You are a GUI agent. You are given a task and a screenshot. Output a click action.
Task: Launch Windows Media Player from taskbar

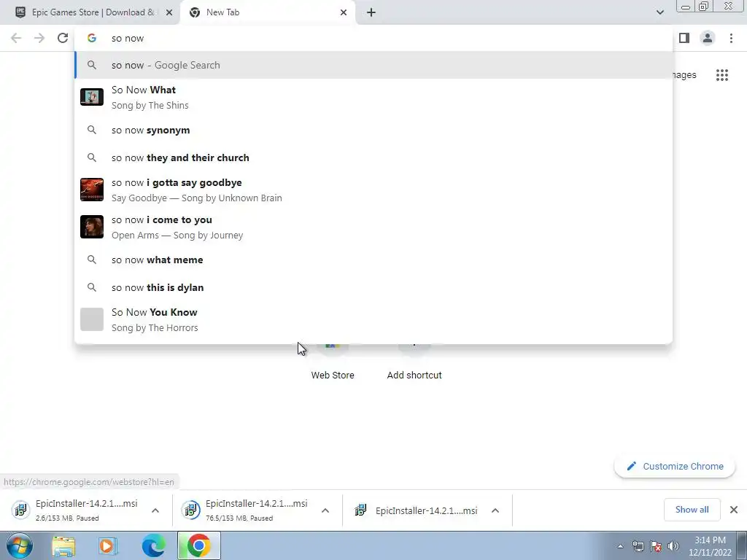[108, 546]
